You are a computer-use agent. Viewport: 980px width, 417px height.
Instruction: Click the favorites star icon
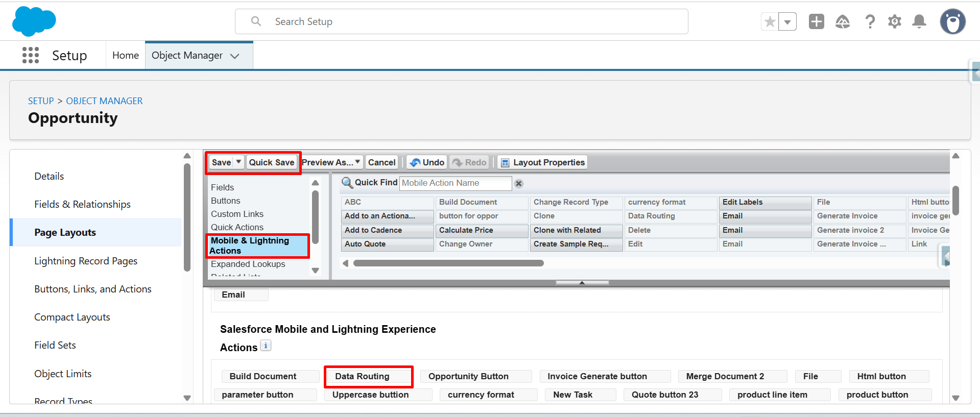pyautogui.click(x=770, y=22)
